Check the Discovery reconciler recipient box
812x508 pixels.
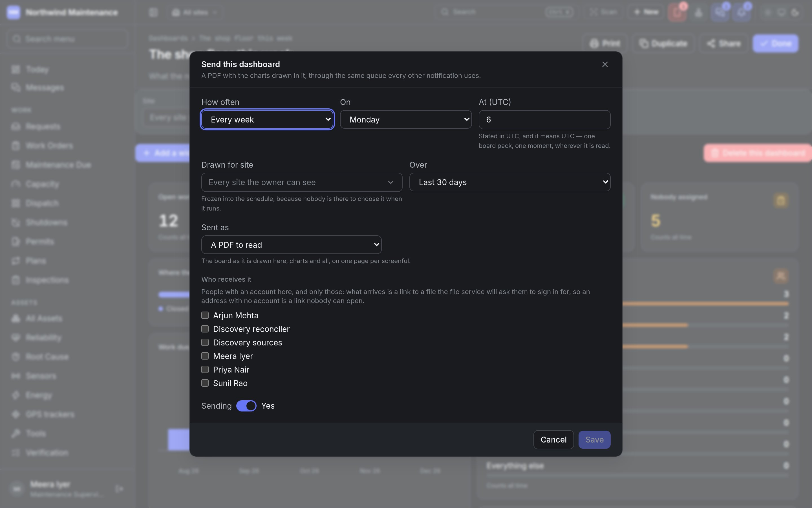(x=205, y=329)
